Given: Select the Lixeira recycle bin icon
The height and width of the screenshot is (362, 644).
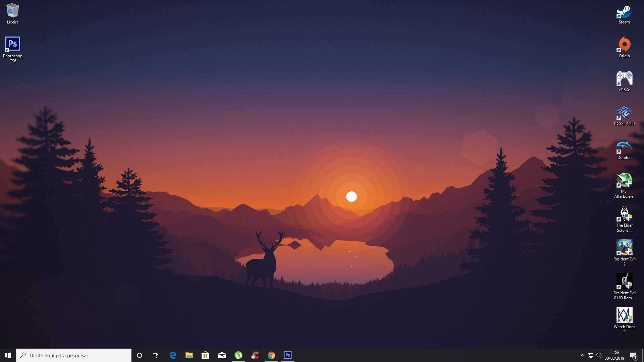Looking at the screenshot, I should (x=13, y=14).
